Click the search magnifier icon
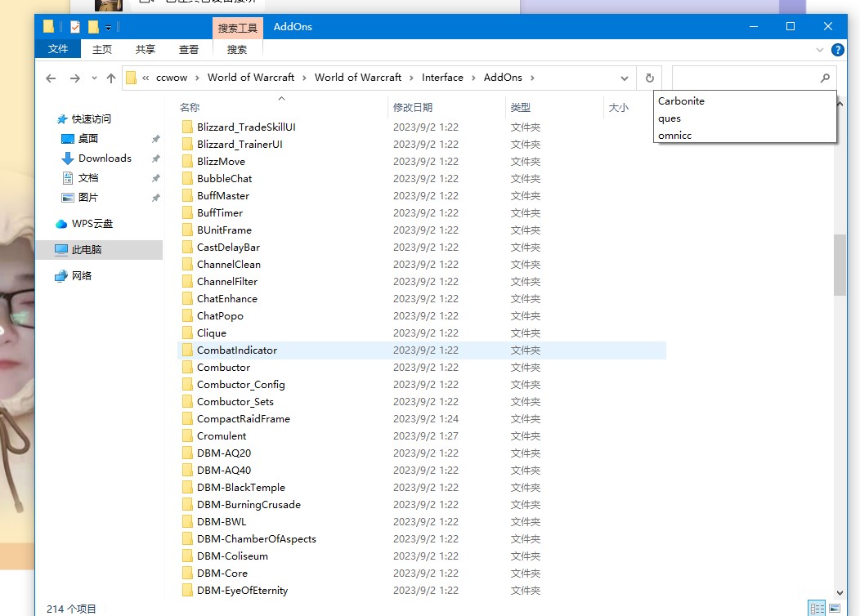 coord(825,78)
